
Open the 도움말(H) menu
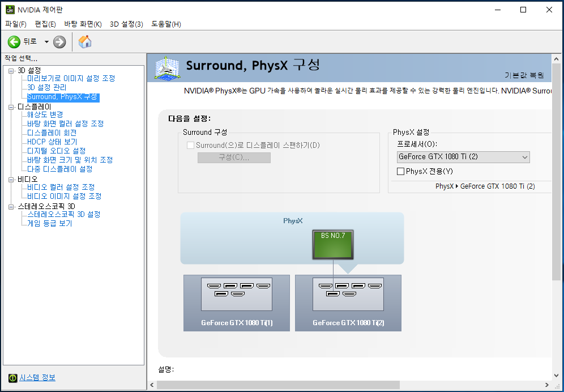[166, 24]
